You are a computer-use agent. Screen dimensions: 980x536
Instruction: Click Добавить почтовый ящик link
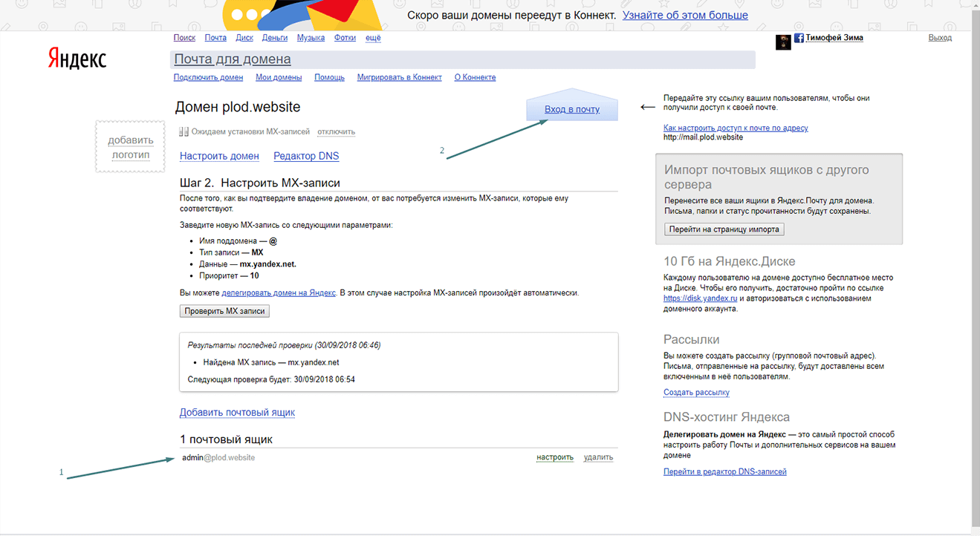pos(237,412)
